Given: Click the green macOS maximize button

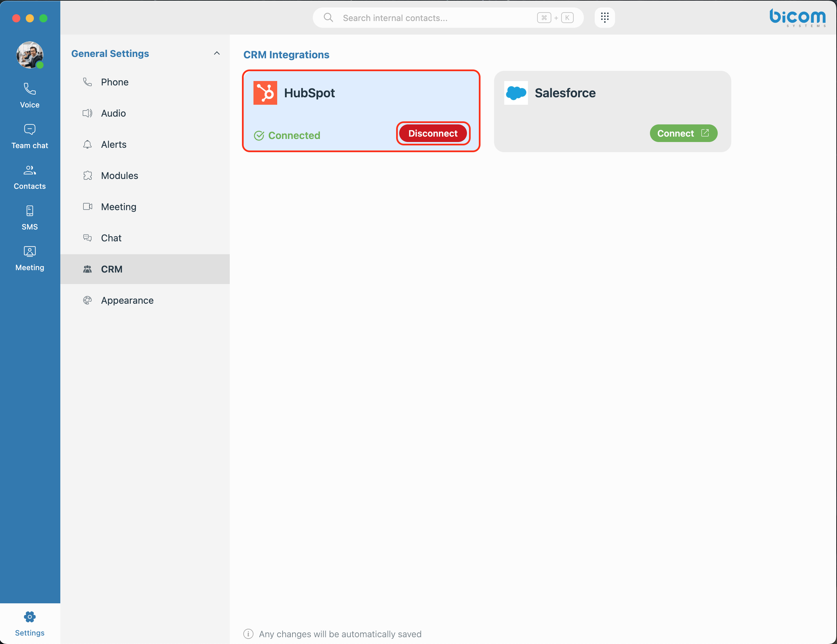Looking at the screenshot, I should (x=43, y=18).
